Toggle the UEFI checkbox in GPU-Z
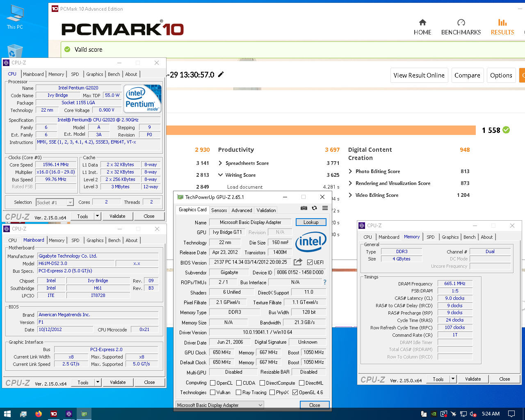This screenshot has height=420, width=525. pos(310,262)
